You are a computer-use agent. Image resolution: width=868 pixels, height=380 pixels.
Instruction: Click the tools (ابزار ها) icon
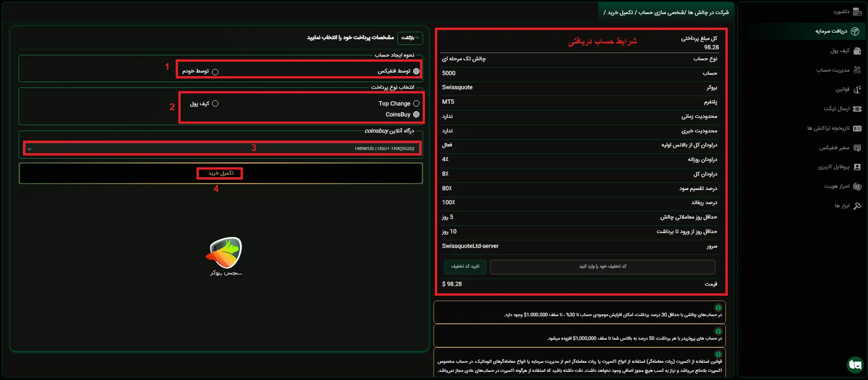[x=857, y=206]
